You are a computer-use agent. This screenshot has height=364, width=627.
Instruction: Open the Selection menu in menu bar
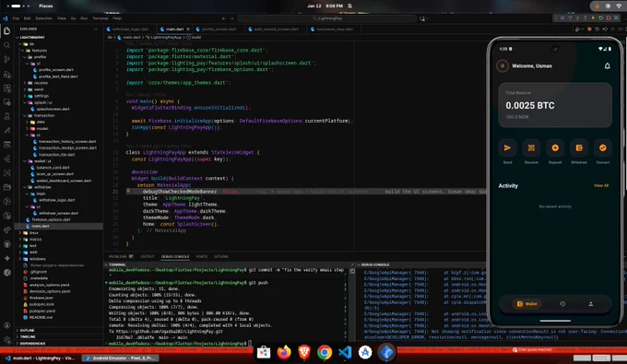click(43, 18)
